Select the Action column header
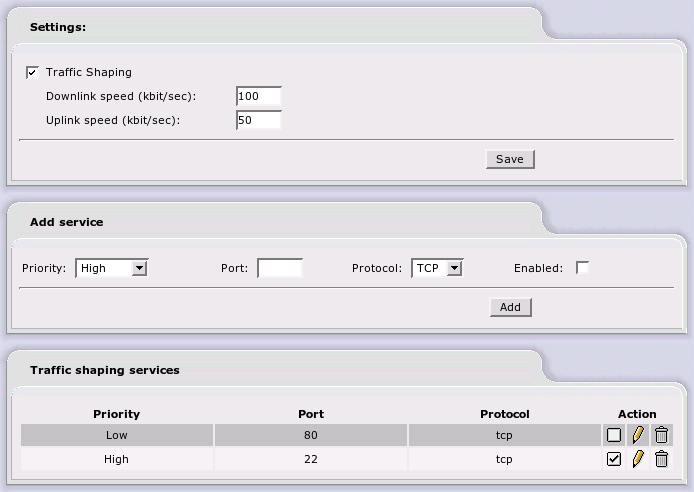This screenshot has width=694, height=492. (637, 414)
